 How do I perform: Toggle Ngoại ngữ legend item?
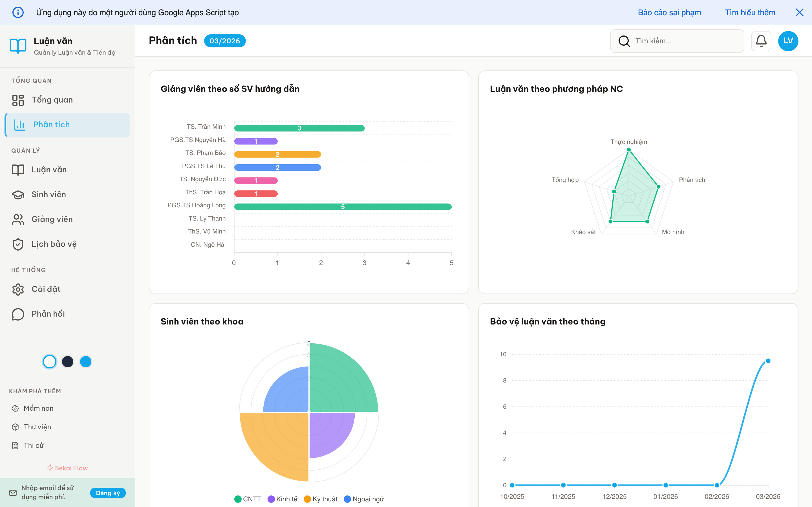pos(364,499)
